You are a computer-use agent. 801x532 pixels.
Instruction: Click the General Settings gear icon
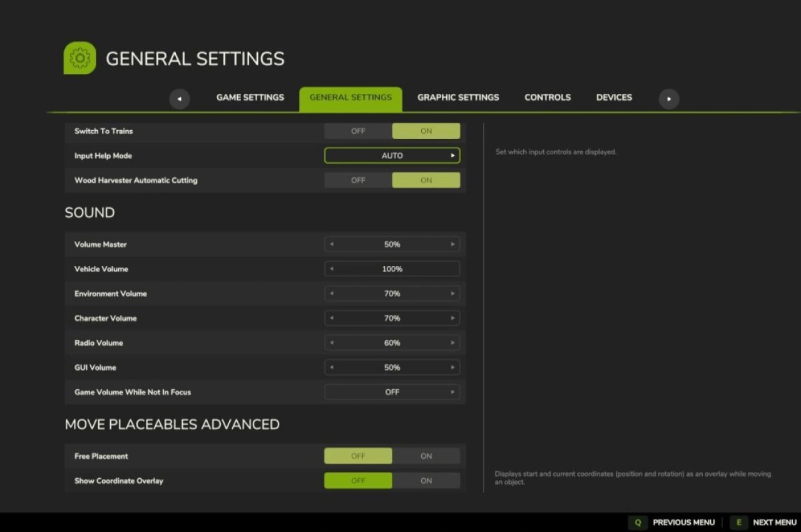[79, 57]
